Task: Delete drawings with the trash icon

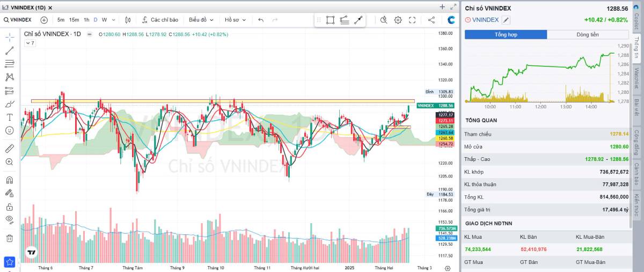Action: point(9,238)
